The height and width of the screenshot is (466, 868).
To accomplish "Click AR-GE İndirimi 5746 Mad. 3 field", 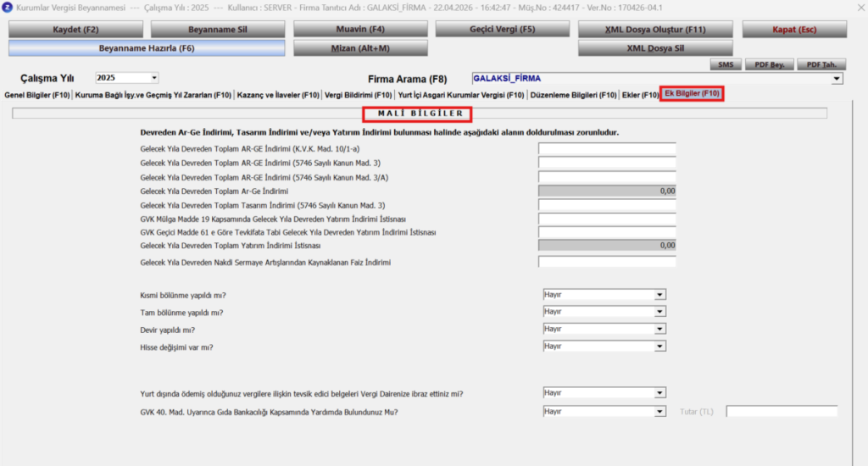I will [607, 163].
